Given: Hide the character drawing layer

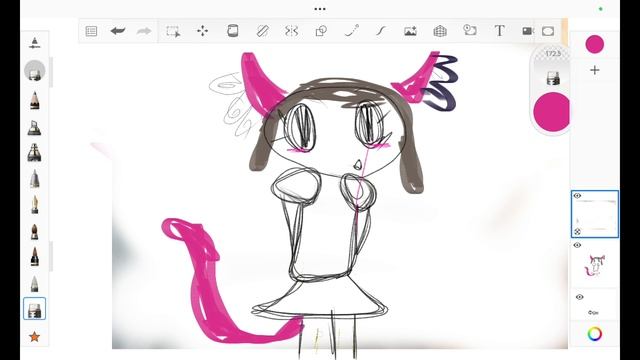Looking at the screenshot, I should point(577,245).
